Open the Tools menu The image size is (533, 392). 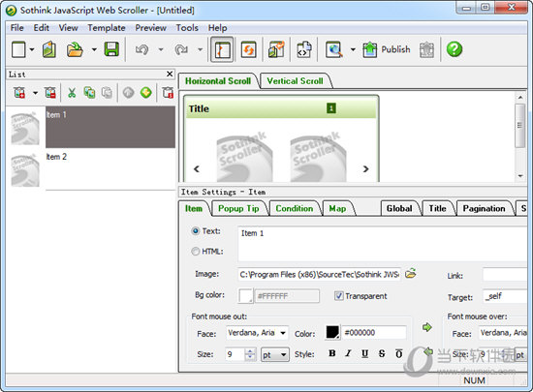(x=187, y=28)
